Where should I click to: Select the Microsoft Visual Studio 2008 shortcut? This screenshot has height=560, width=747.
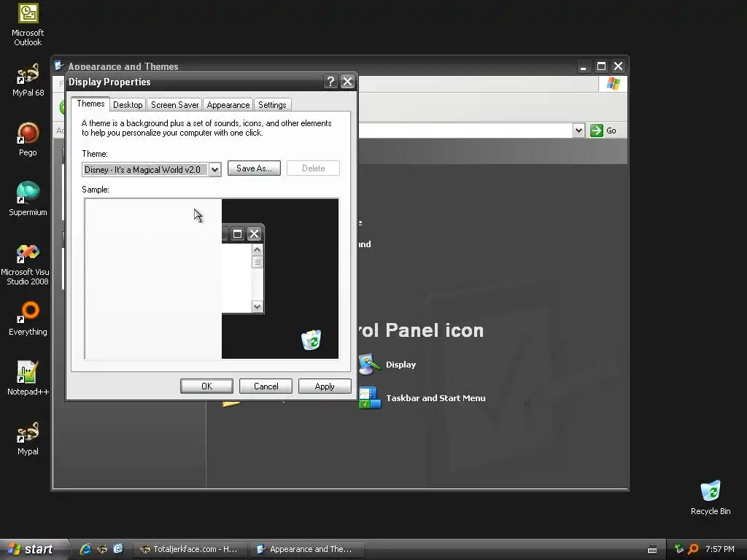tap(26, 264)
